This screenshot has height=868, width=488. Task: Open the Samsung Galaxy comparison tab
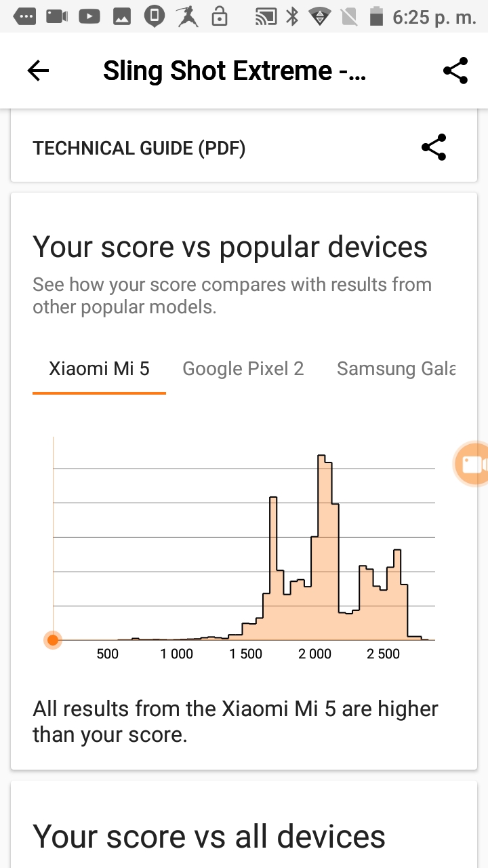click(x=396, y=369)
